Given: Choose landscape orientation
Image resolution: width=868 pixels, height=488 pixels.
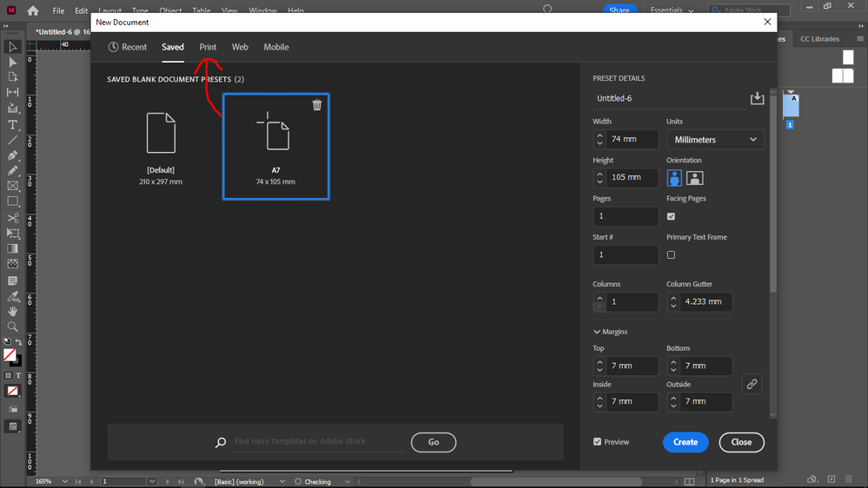Looking at the screenshot, I should (695, 178).
